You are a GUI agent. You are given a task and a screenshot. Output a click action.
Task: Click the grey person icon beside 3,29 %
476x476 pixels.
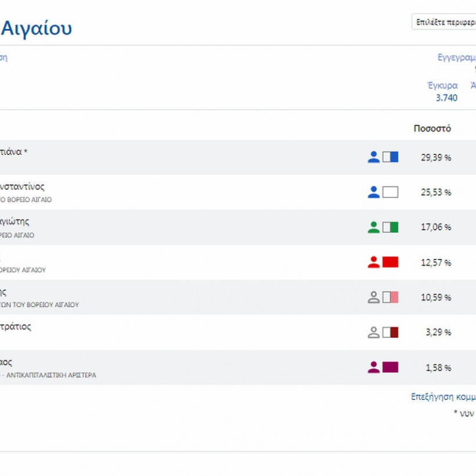click(x=373, y=333)
